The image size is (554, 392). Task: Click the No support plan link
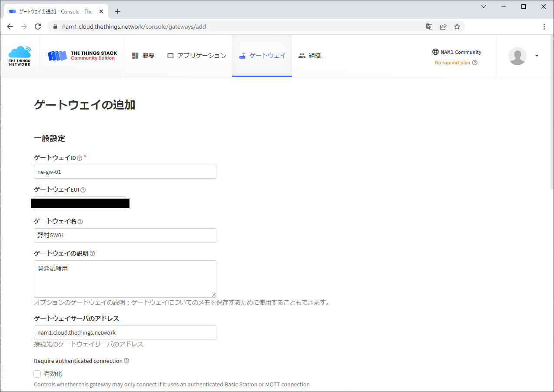click(452, 63)
